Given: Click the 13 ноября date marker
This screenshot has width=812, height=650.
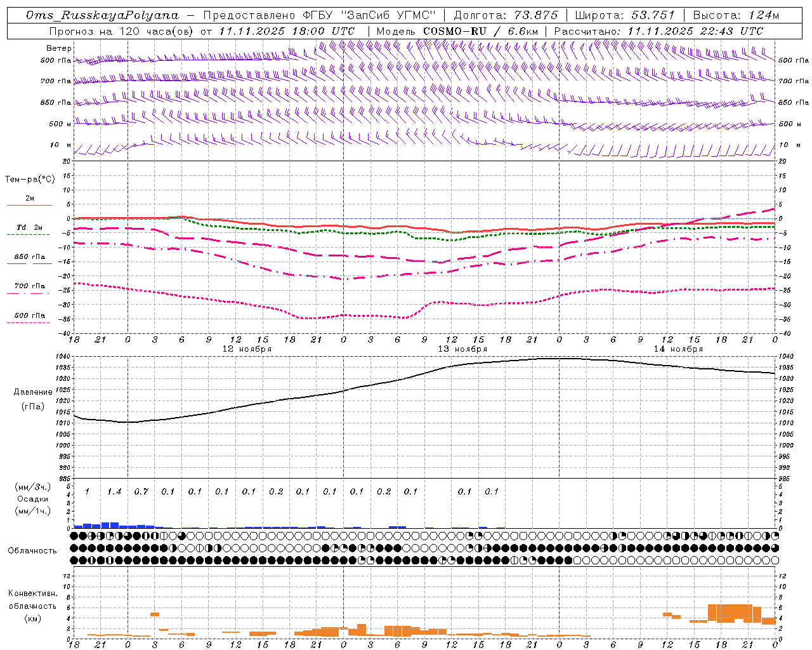Looking at the screenshot, I should coord(462,349).
